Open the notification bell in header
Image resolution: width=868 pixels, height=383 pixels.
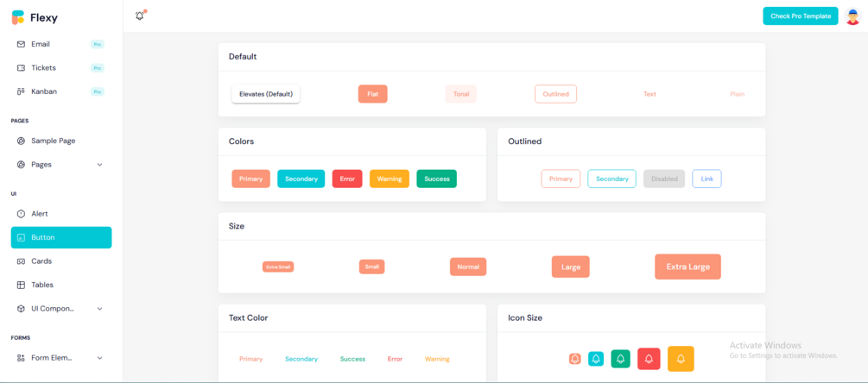coord(140,16)
